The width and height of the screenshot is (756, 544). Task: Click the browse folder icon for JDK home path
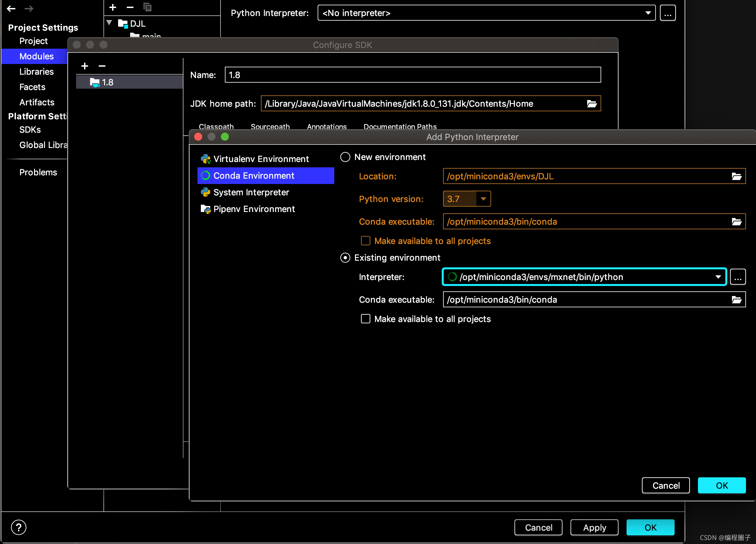click(592, 104)
